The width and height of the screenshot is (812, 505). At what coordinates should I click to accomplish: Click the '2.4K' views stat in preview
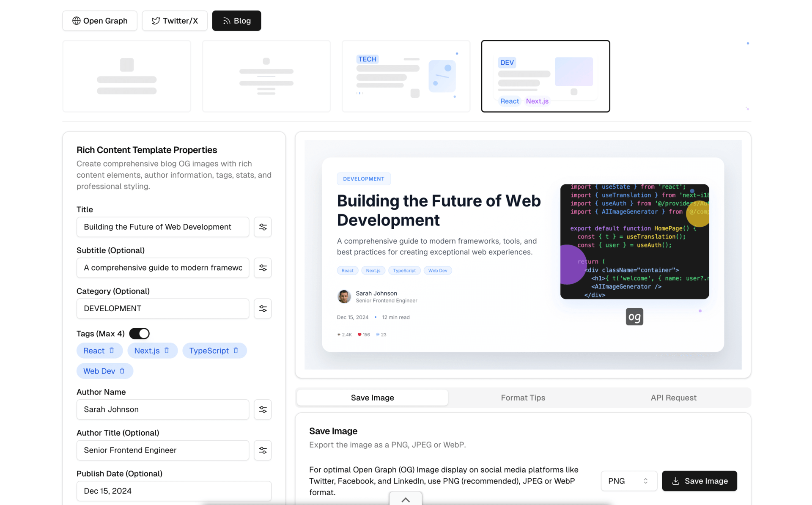[x=345, y=335]
